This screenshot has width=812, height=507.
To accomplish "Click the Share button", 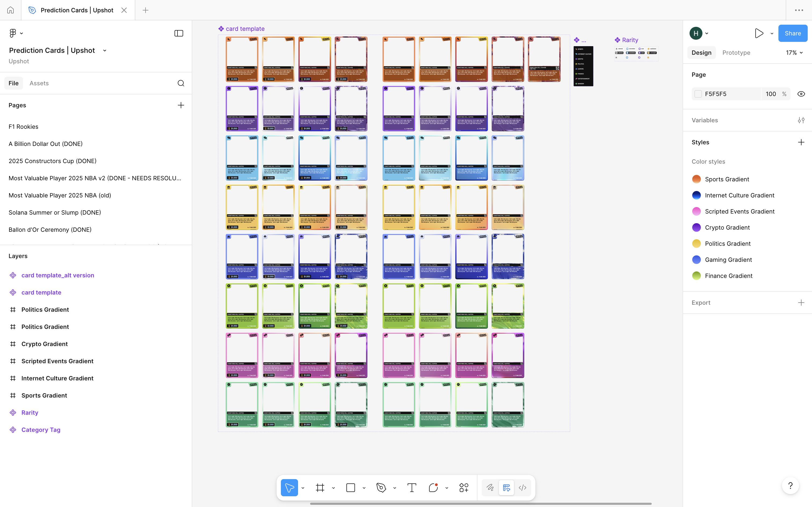I will point(793,33).
